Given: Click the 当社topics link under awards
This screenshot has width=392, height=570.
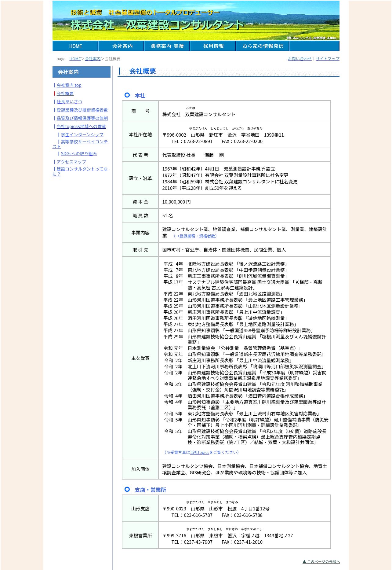Looking at the screenshot, I should [200, 452].
